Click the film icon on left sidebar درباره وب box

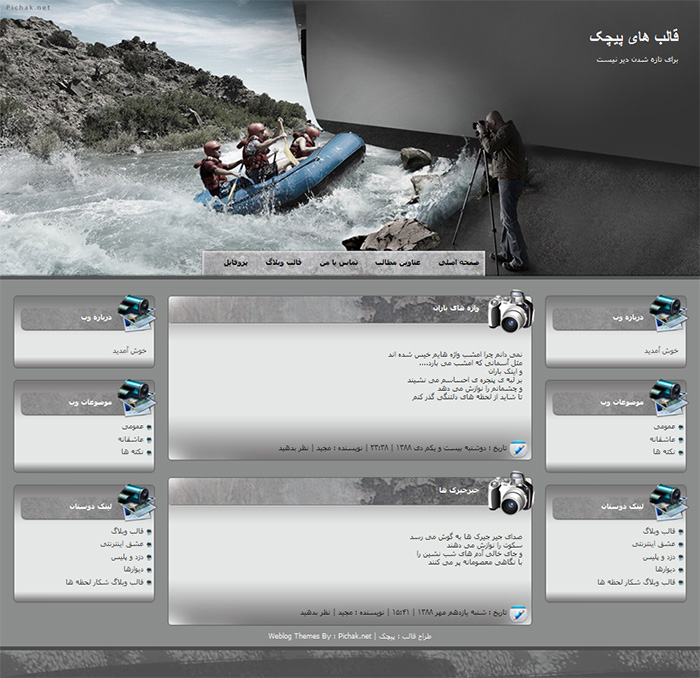tap(136, 313)
